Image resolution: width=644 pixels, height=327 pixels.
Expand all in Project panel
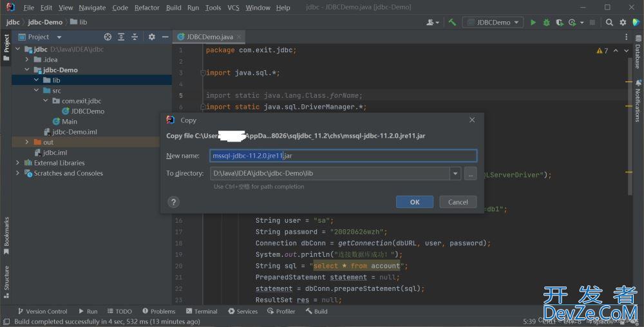(x=121, y=37)
